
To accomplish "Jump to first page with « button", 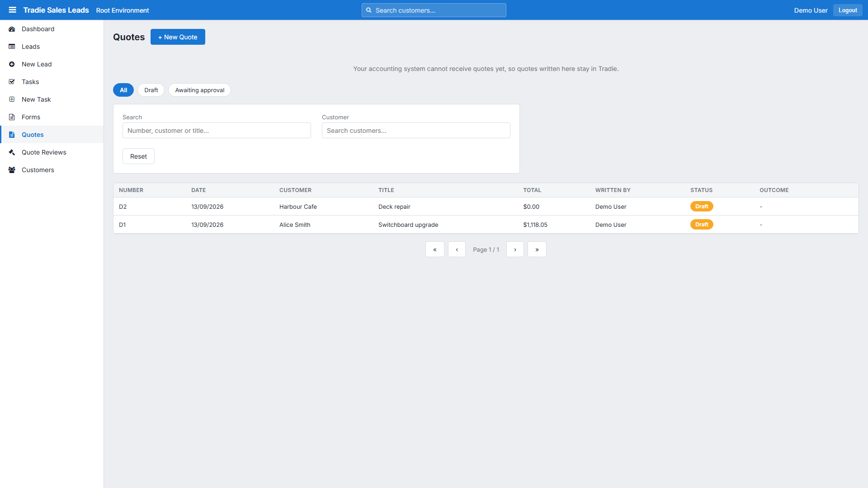I will coord(435,249).
